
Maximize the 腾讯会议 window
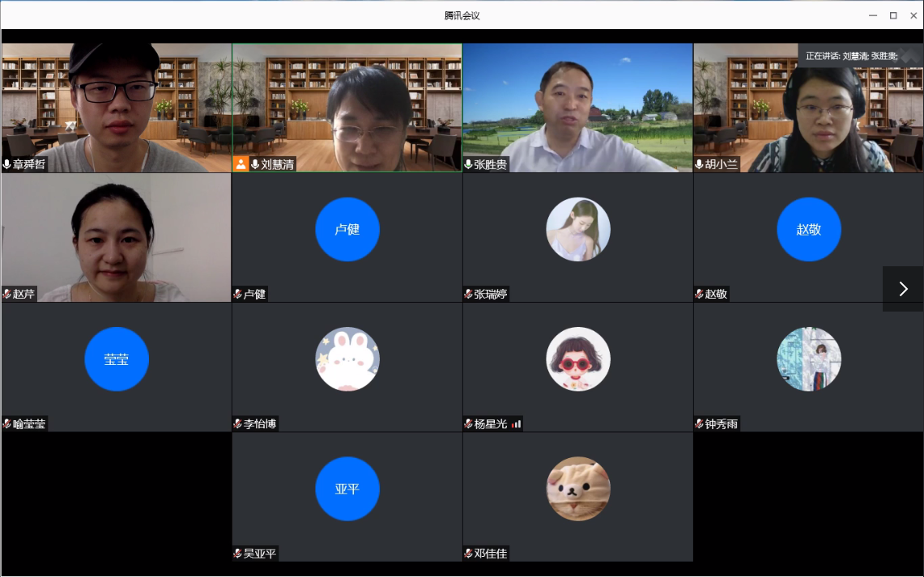(893, 15)
